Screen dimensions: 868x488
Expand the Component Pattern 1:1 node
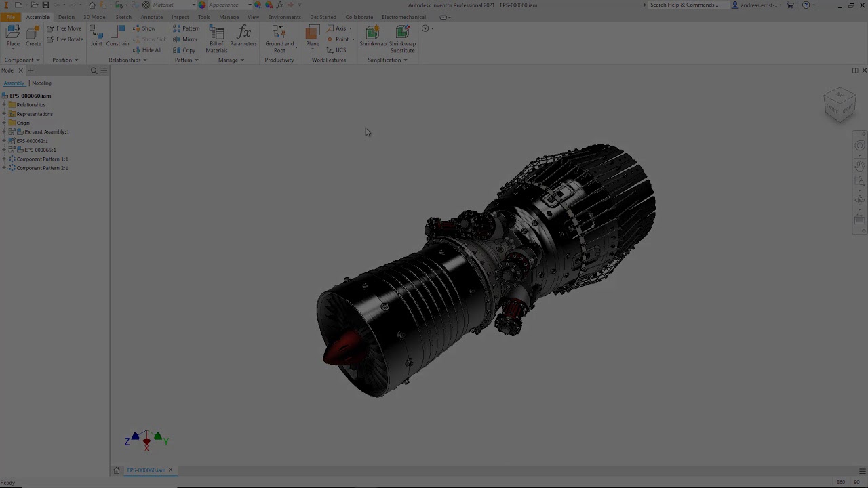click(4, 159)
